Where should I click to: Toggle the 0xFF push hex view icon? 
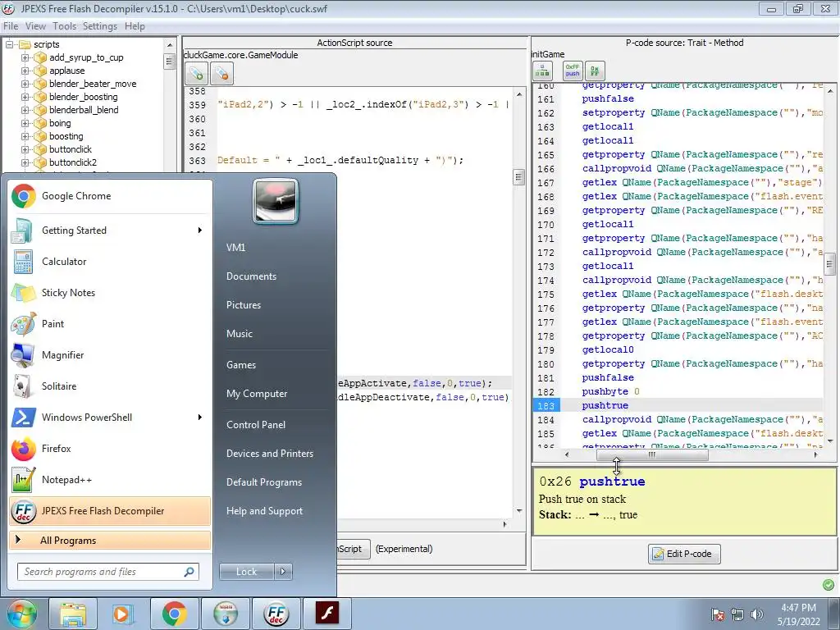pyautogui.click(x=572, y=71)
